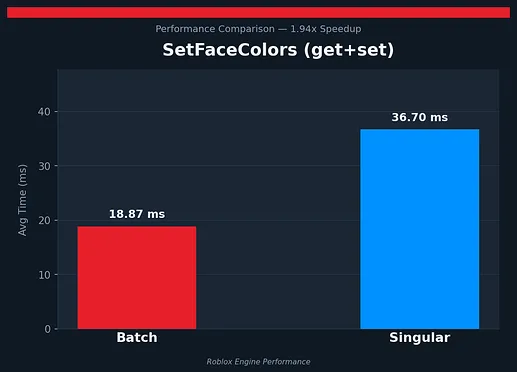Select the Batch axis label

[137, 337]
